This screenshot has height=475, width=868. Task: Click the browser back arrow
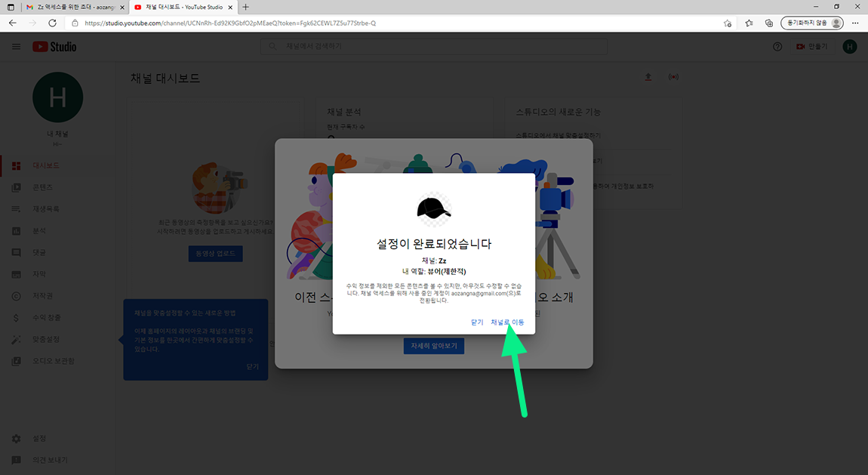(12, 23)
